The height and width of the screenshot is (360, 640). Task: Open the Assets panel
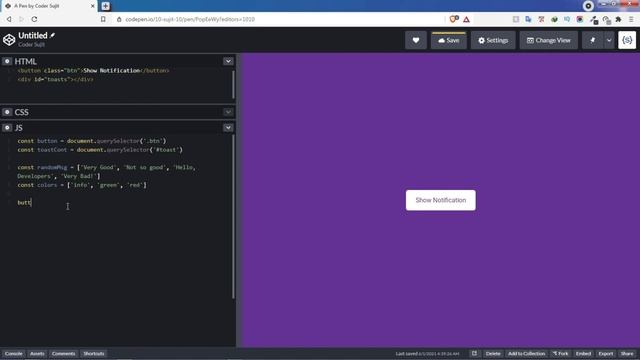[37, 353]
